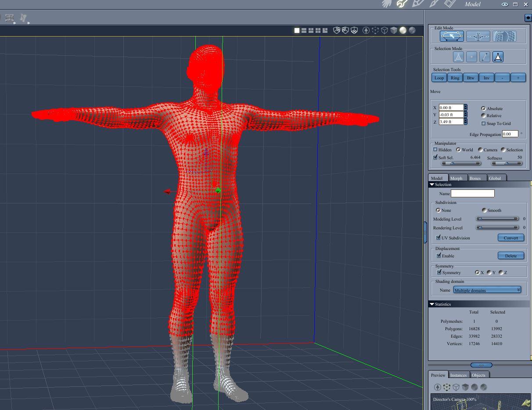Select the vertex selection mode icon

pos(471,57)
